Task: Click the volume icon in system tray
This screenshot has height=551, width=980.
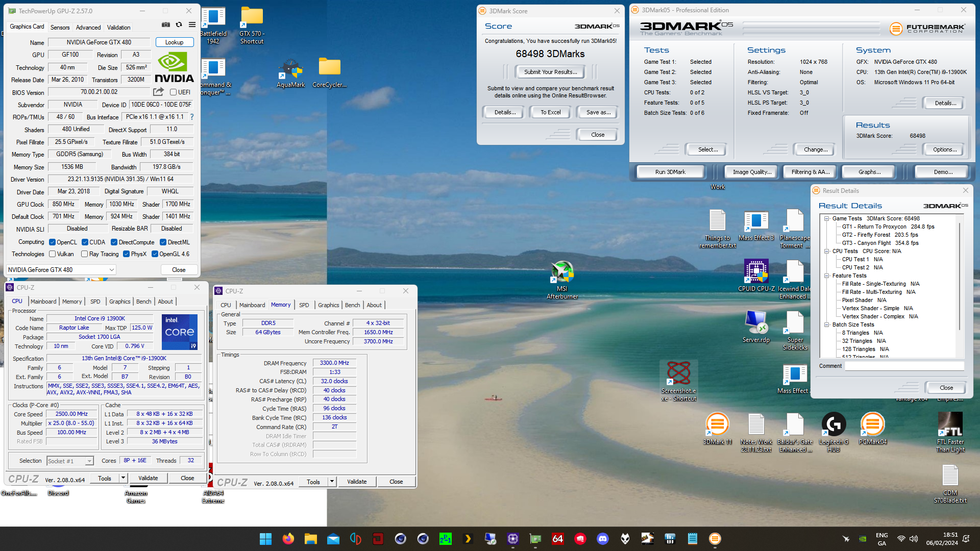Action: point(914,539)
